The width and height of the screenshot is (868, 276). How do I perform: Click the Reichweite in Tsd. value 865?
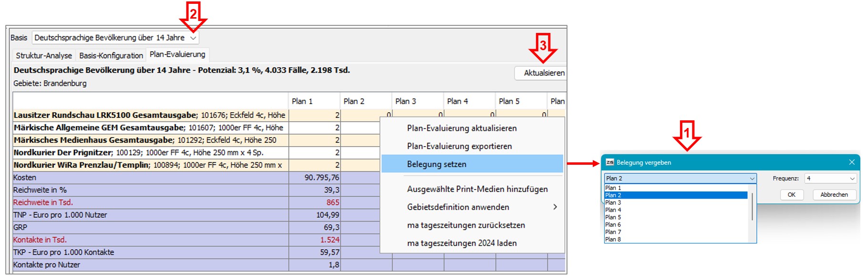(333, 202)
